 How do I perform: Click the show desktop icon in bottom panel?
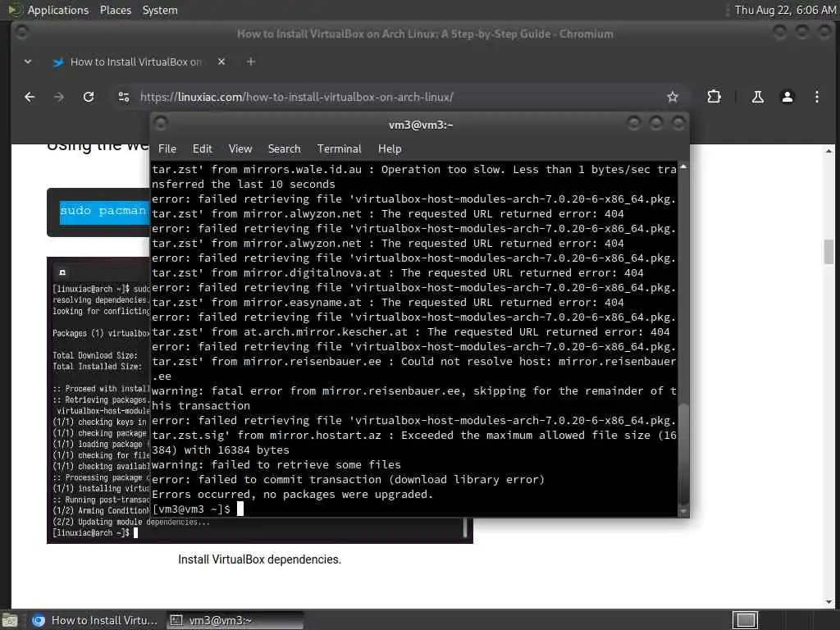(10, 621)
